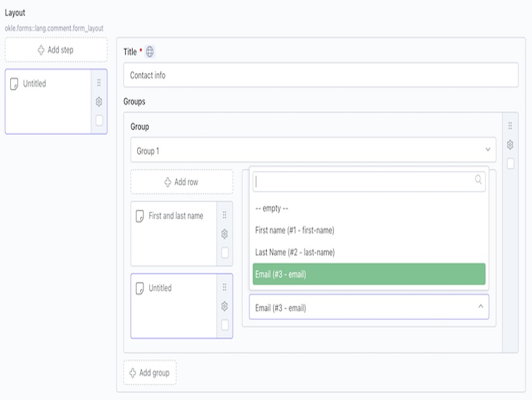Select the First and last name row checkbox
This screenshot has height=400, width=532.
pos(225,253)
